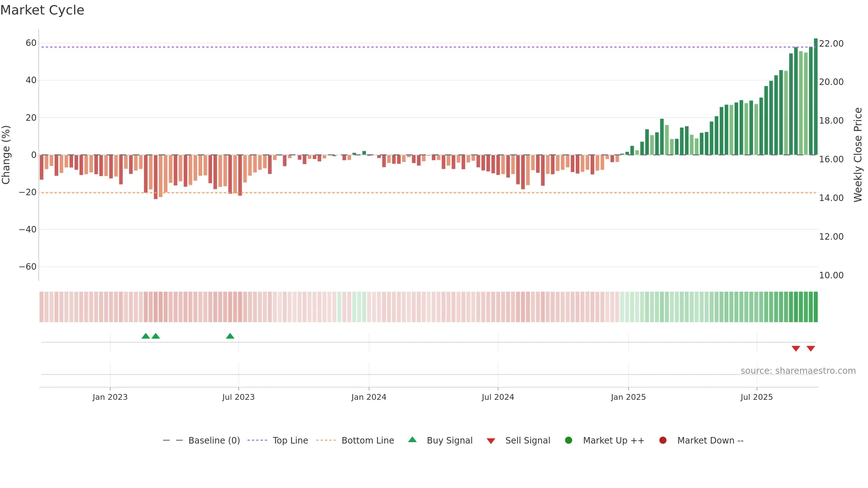Click the Change (%) axis title

tap(6, 155)
